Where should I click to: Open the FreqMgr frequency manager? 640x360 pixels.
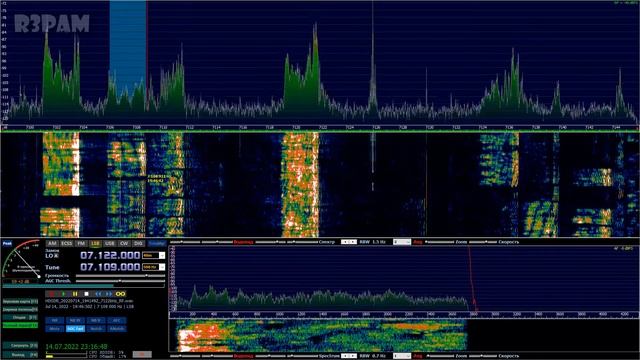pos(157,244)
